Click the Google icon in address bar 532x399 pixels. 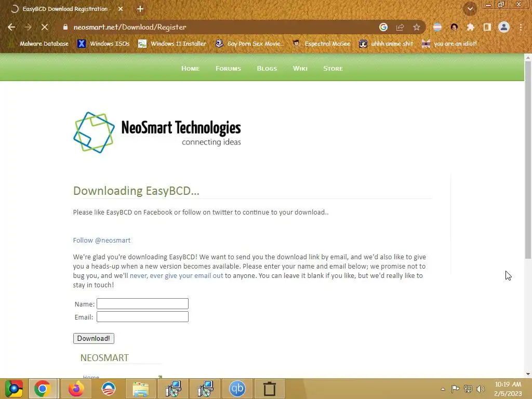click(x=383, y=27)
